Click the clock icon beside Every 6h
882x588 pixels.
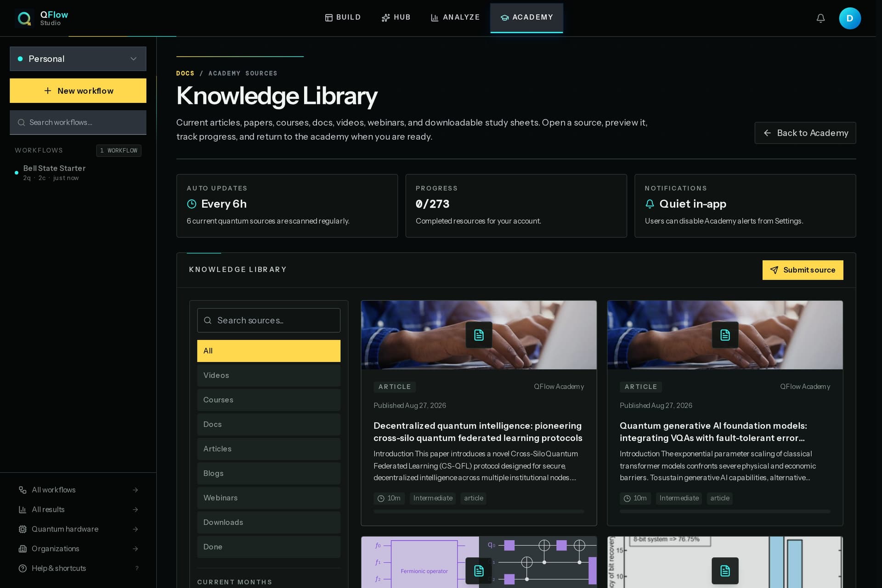[x=192, y=204]
